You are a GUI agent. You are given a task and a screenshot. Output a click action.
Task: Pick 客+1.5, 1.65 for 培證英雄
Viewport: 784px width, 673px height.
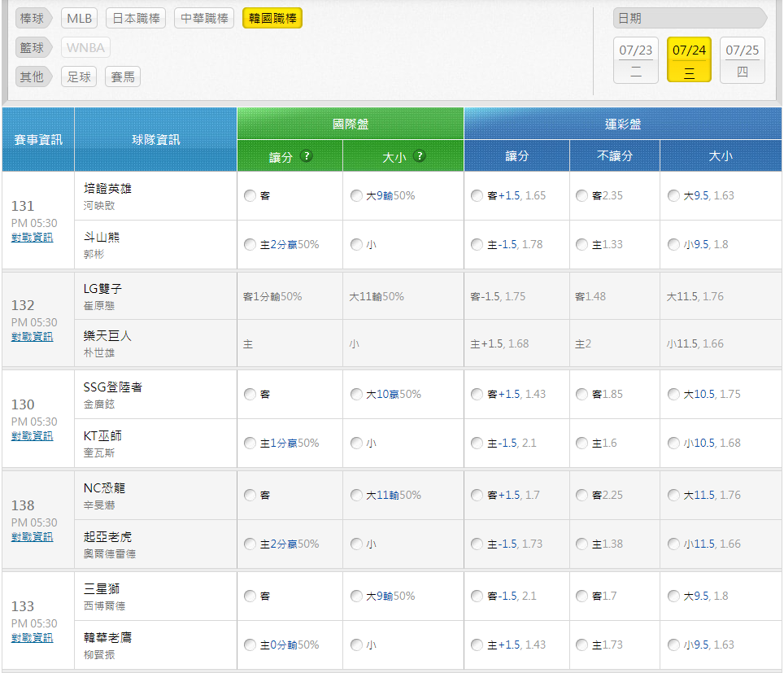[x=477, y=195]
